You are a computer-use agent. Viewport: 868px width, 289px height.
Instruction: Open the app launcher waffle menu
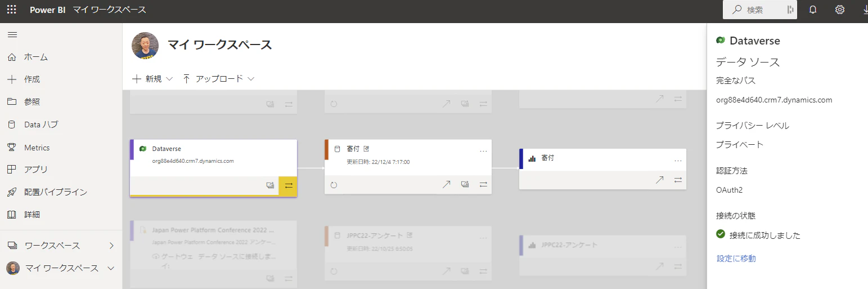point(11,10)
